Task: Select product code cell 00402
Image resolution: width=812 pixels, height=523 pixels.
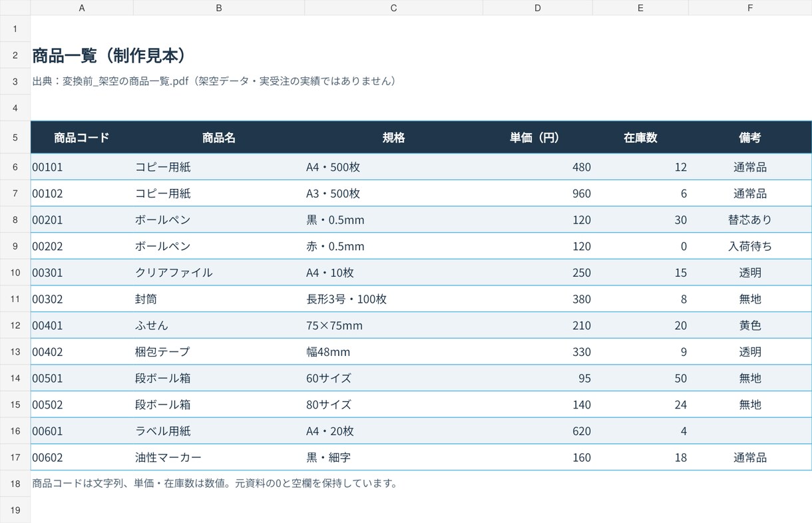Action: tap(82, 352)
